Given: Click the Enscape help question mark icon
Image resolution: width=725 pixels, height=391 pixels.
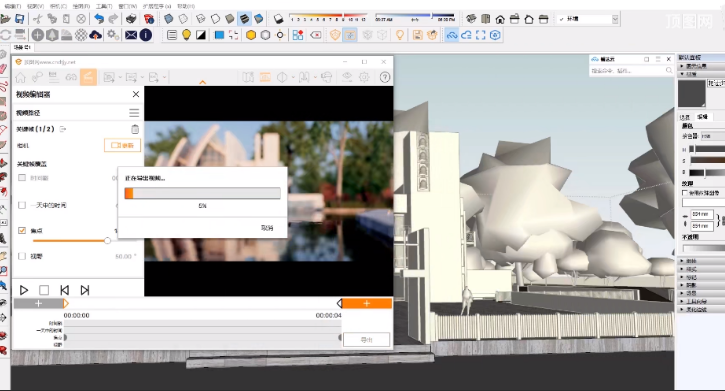Looking at the screenshot, I should [x=385, y=77].
